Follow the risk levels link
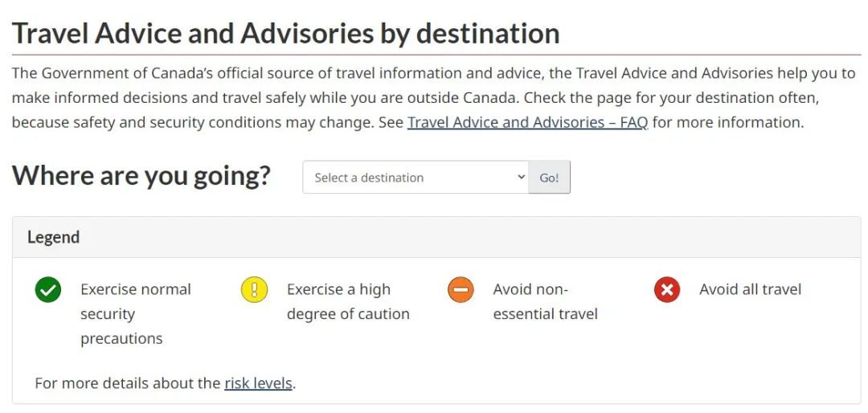The width and height of the screenshot is (868, 413). [258, 383]
